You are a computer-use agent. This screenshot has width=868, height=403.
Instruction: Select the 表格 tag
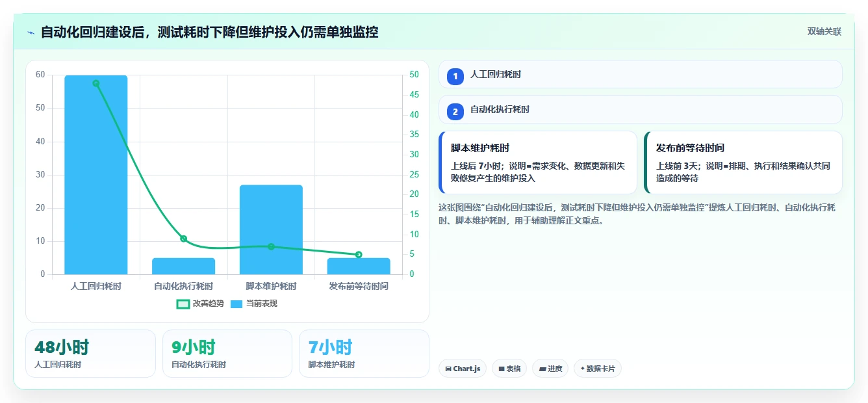[509, 369]
